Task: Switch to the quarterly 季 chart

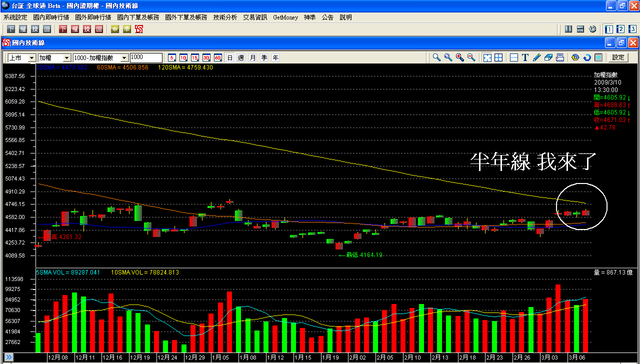Action: point(264,58)
